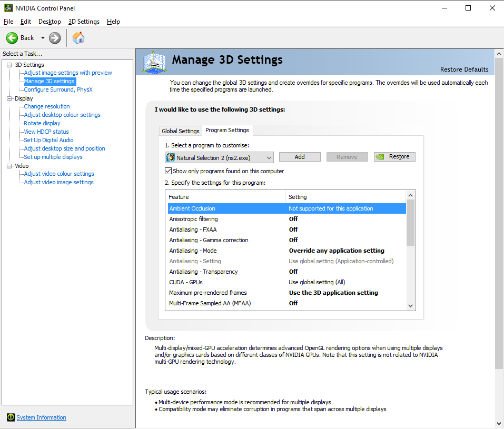This screenshot has width=504, height=429.
Task: Click the settings list scroll-up arrow
Action: click(410, 195)
